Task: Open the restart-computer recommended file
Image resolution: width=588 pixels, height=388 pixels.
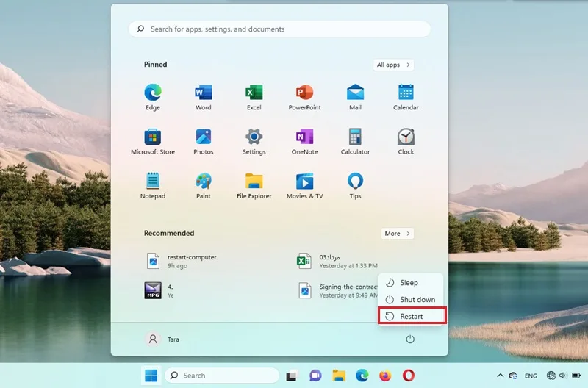Action: (191, 261)
